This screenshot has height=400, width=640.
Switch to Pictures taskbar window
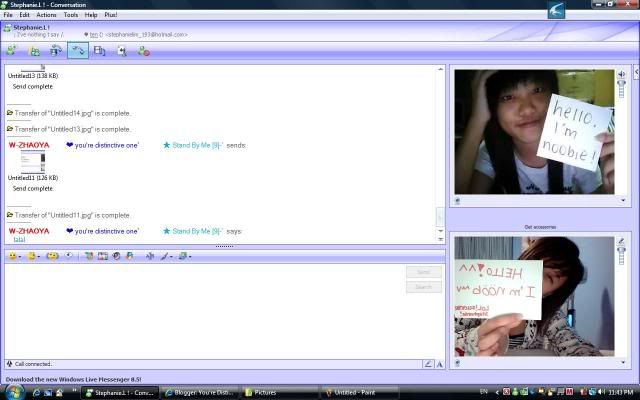point(280,393)
